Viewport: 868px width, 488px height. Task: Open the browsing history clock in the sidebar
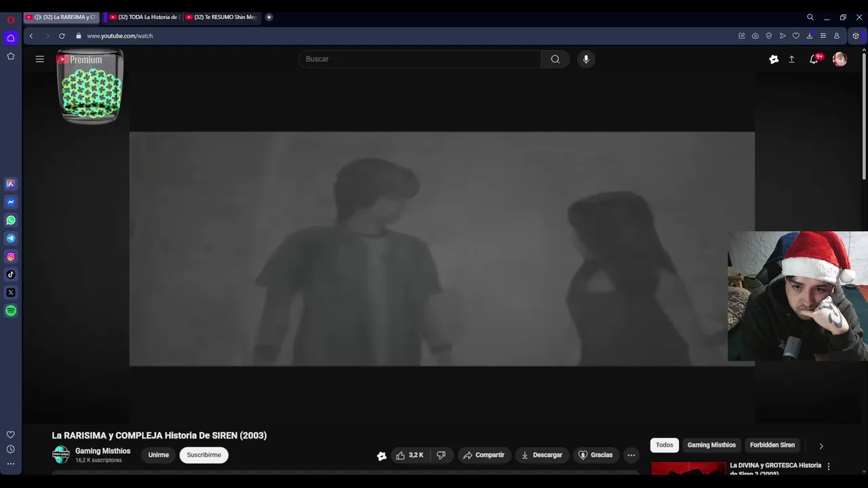[11, 449]
